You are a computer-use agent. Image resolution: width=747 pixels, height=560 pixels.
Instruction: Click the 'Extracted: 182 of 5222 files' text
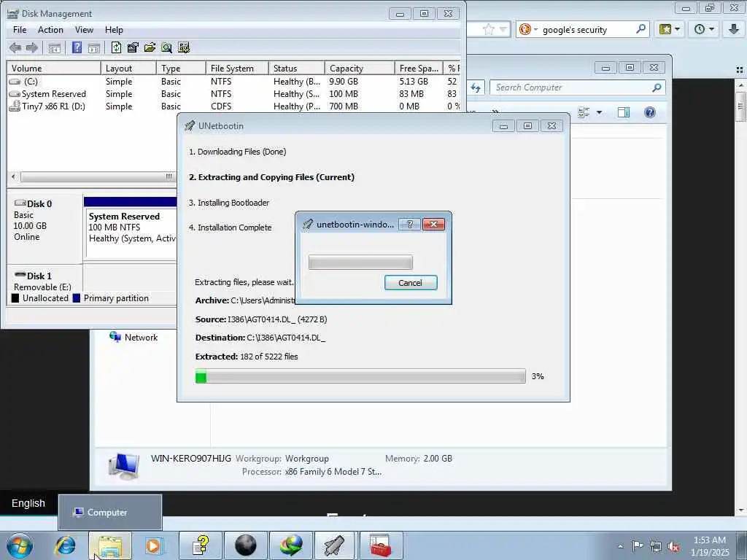click(x=247, y=356)
